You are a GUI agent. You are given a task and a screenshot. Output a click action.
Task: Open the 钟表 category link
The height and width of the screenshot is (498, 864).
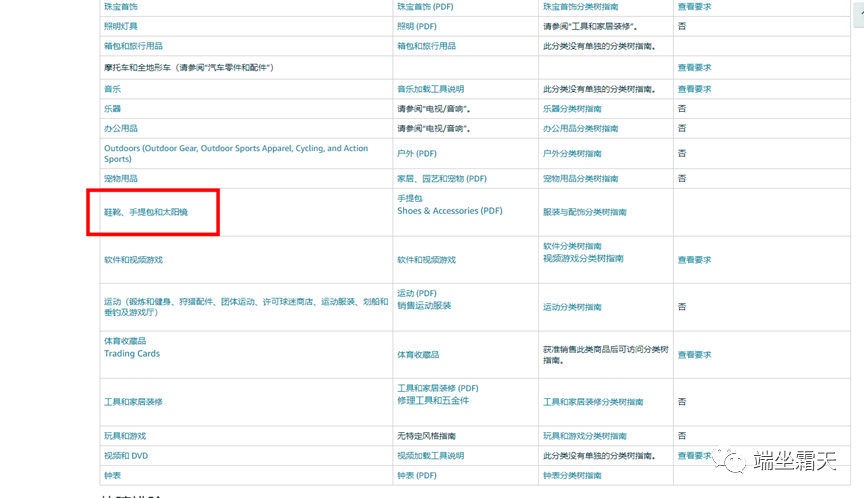point(112,475)
